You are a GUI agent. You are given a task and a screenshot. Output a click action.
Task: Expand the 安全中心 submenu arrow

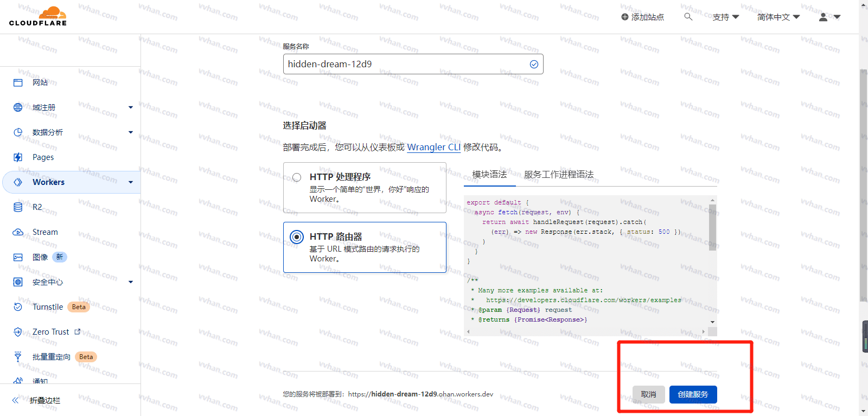131,282
